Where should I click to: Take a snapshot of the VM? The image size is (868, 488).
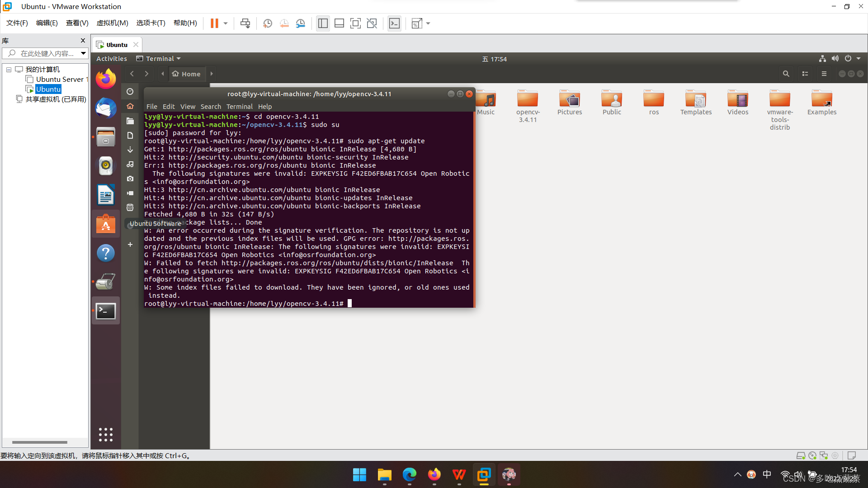[x=268, y=23]
